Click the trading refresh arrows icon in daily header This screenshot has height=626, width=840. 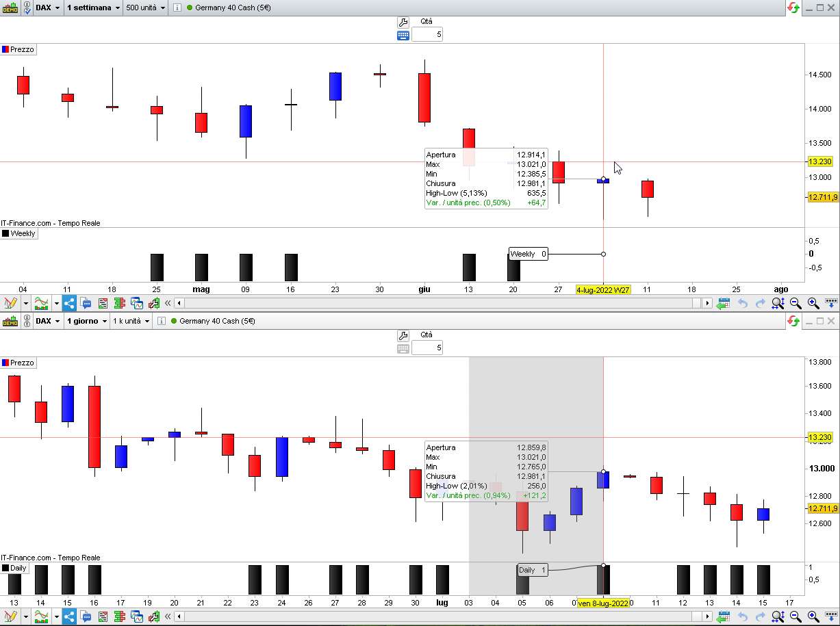793,321
